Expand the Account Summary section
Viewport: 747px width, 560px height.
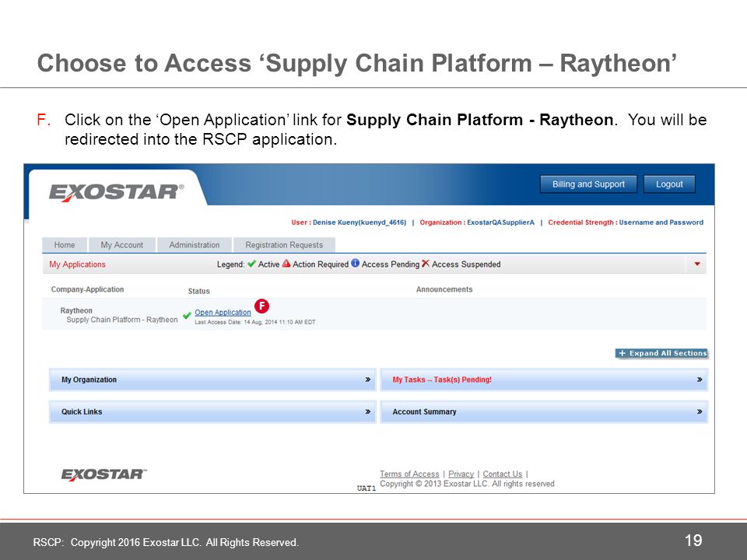[x=544, y=412]
